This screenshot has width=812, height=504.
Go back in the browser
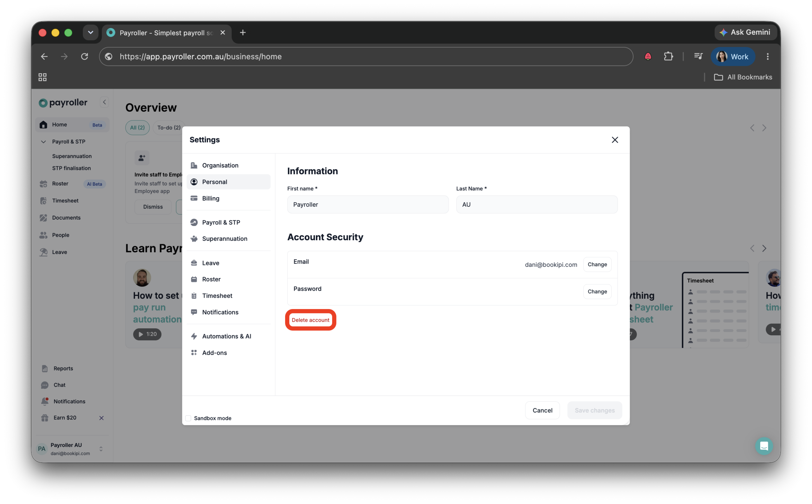coord(44,57)
